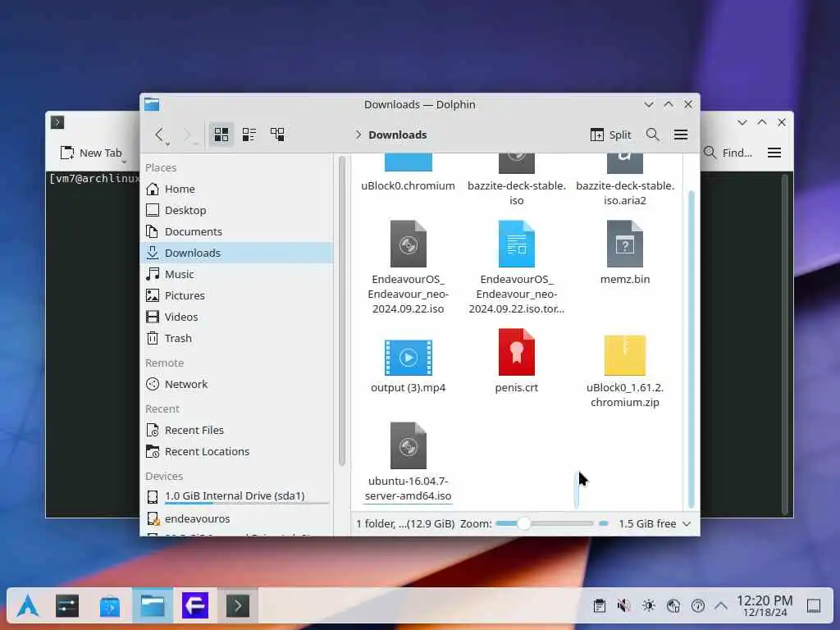Expand the breadcrumb chevron before Downloads
This screenshot has width=840, height=630.
pos(358,135)
